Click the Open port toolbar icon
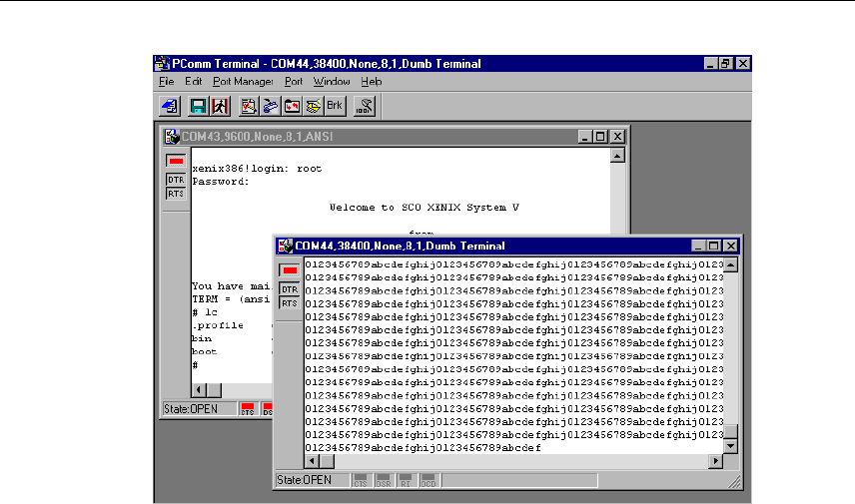The width and height of the screenshot is (855, 504). click(x=170, y=105)
